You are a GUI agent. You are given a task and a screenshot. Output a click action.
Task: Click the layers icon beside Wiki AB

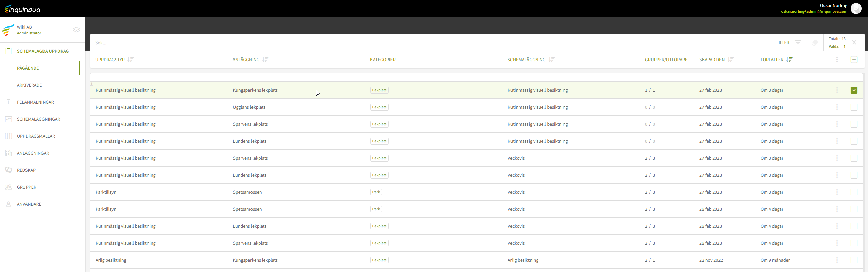pos(76,30)
